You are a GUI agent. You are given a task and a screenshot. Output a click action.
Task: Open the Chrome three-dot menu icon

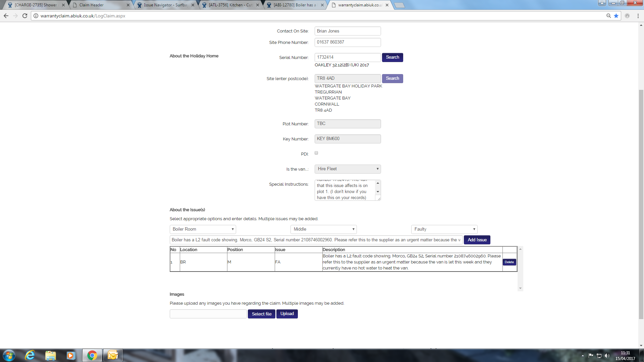pyautogui.click(x=638, y=16)
